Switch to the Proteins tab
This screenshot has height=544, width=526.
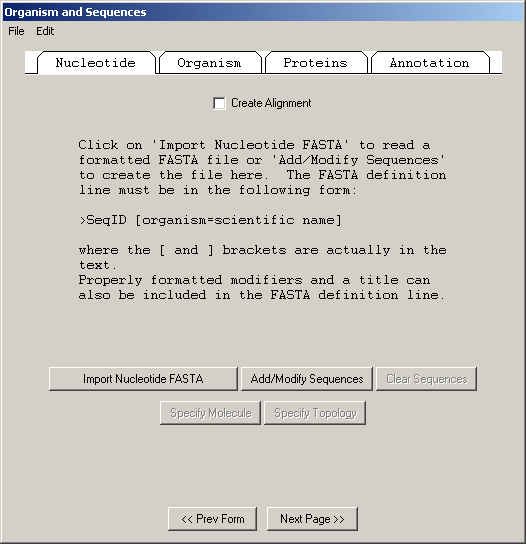(x=315, y=63)
